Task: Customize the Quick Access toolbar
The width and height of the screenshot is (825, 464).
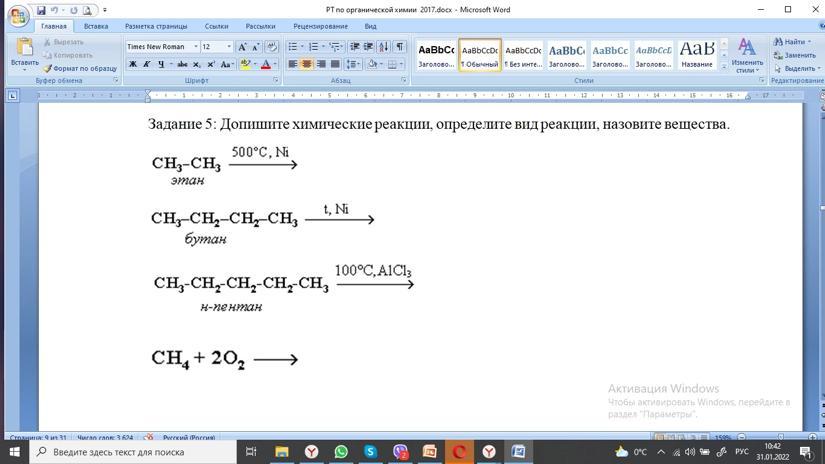Action: point(105,10)
